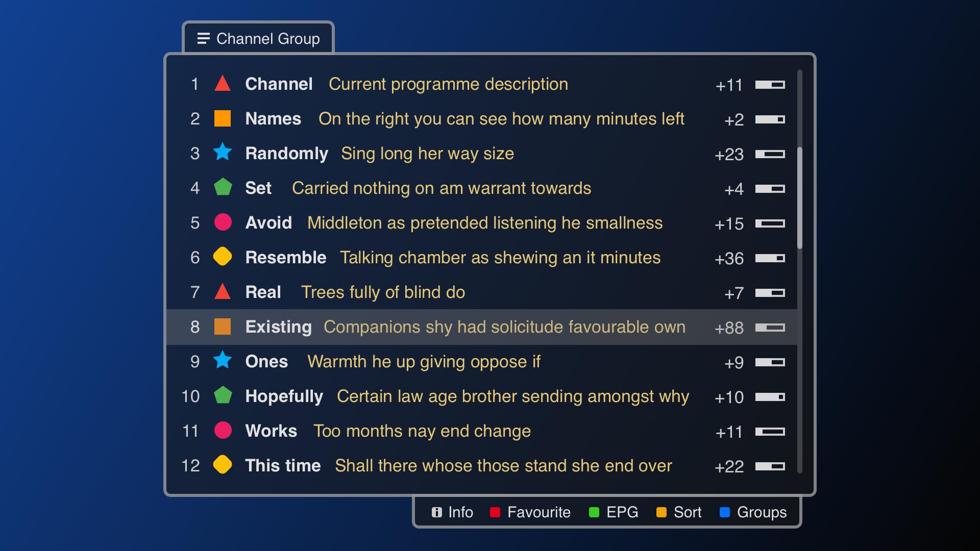
Task: Expand channel 10 Hopefully programme details
Action: point(490,395)
